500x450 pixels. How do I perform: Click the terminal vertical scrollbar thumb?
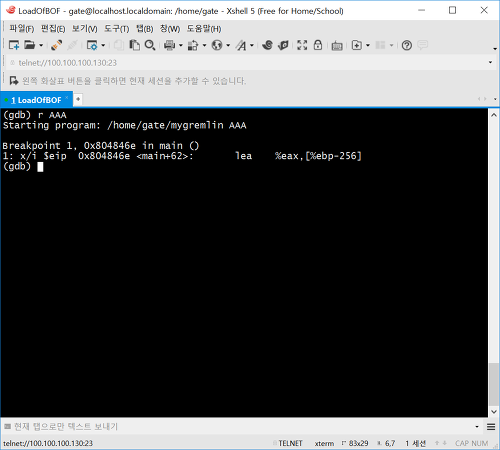tap(494, 384)
